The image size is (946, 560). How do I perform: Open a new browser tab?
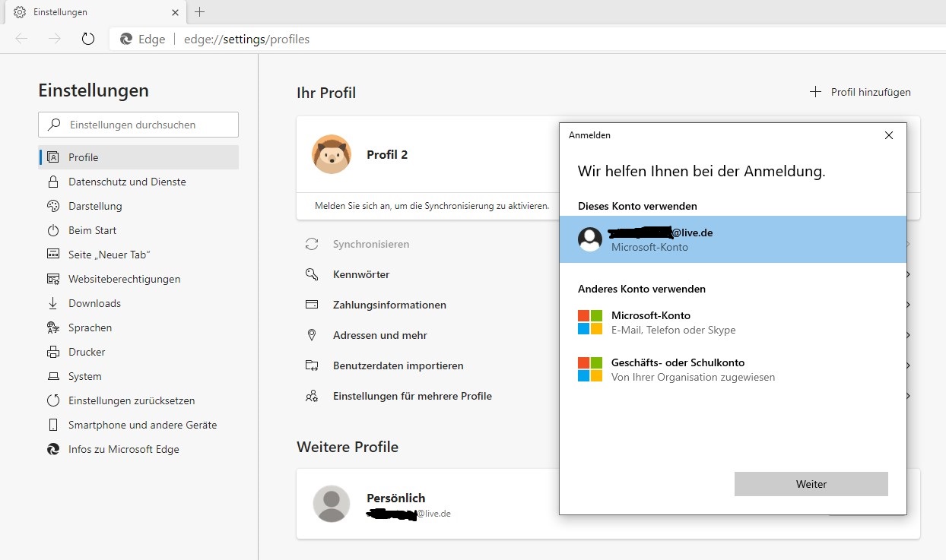[199, 12]
